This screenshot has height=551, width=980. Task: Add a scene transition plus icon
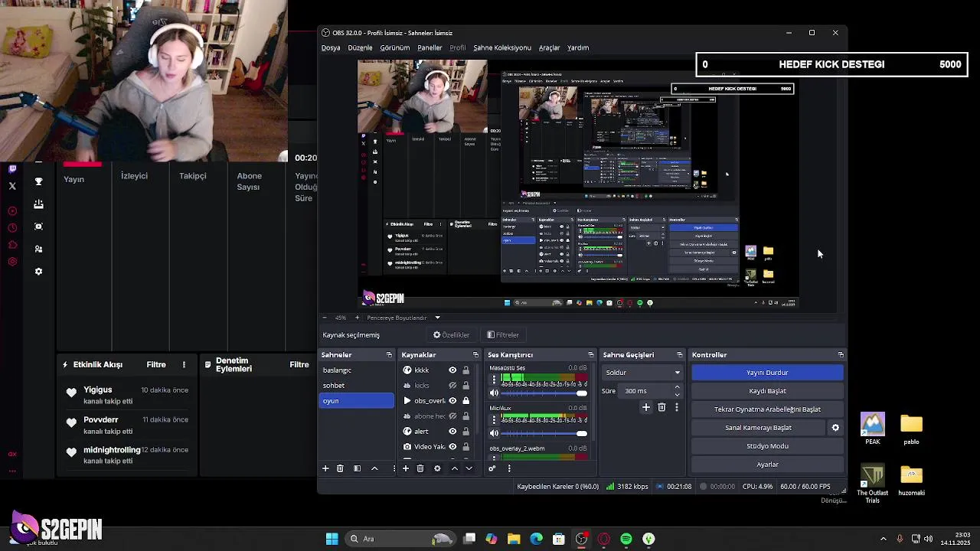tap(646, 407)
